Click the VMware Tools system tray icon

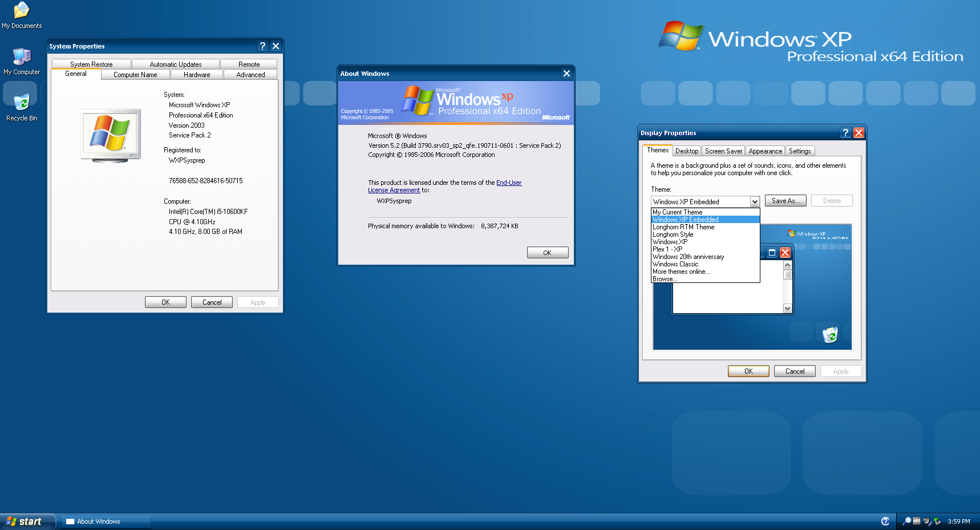coord(917,521)
